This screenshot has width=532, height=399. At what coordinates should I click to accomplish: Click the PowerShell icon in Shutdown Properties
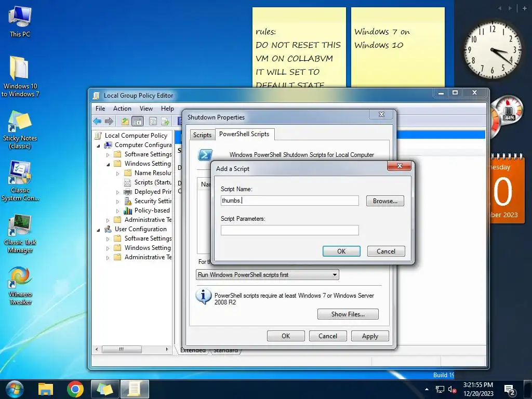pyautogui.click(x=205, y=155)
